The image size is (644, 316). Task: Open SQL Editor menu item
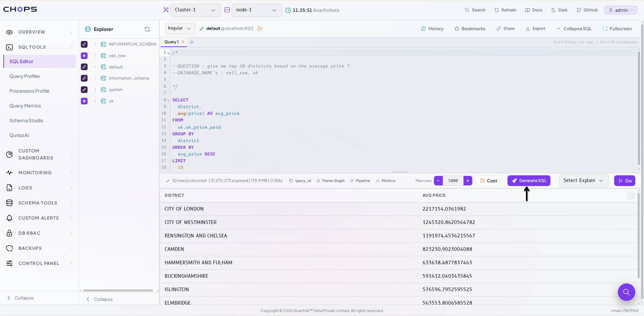[40, 61]
